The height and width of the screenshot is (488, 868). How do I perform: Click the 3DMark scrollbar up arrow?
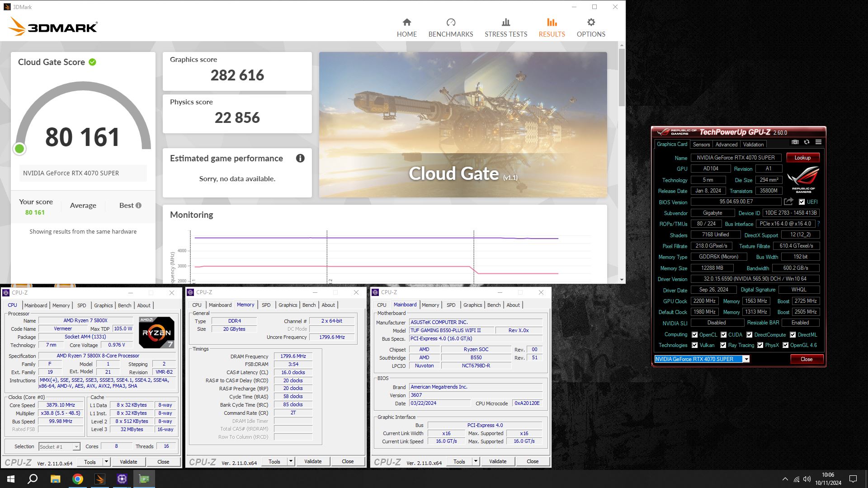622,45
